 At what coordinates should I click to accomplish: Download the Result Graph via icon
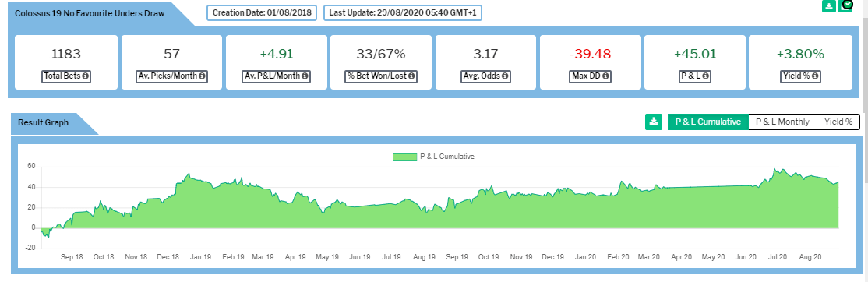[654, 122]
